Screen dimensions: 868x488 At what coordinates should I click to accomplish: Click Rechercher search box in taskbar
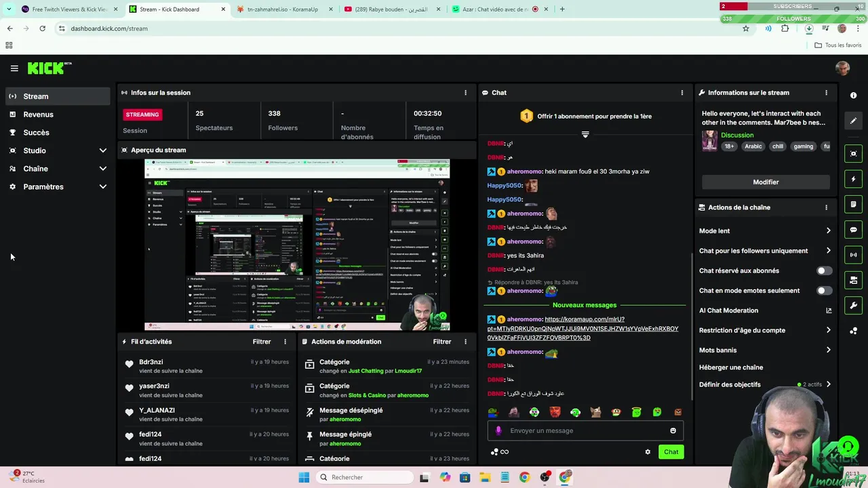364,477
